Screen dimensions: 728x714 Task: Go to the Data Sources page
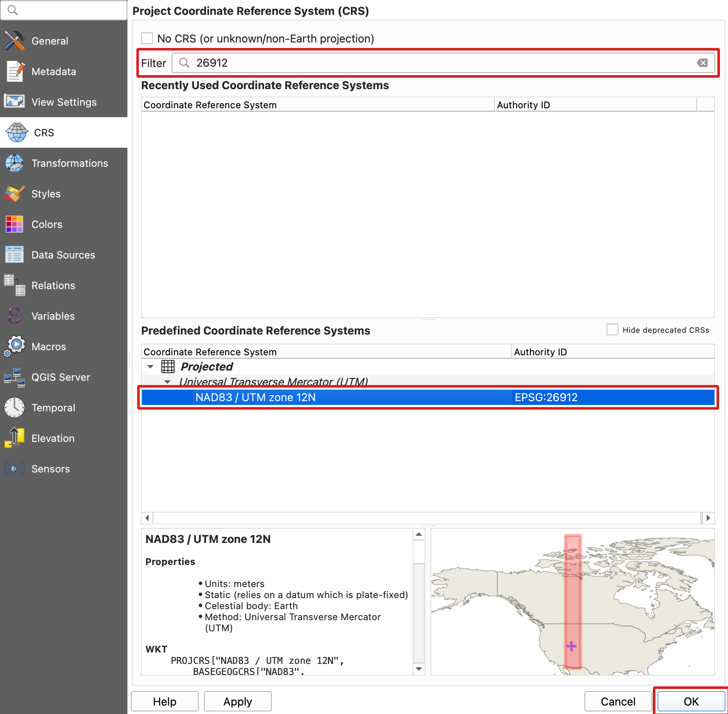(x=64, y=255)
